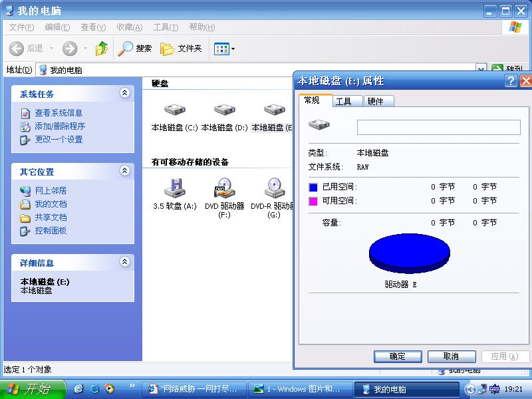
Task: Click the 查看系统信息 icon
Action: (25, 113)
